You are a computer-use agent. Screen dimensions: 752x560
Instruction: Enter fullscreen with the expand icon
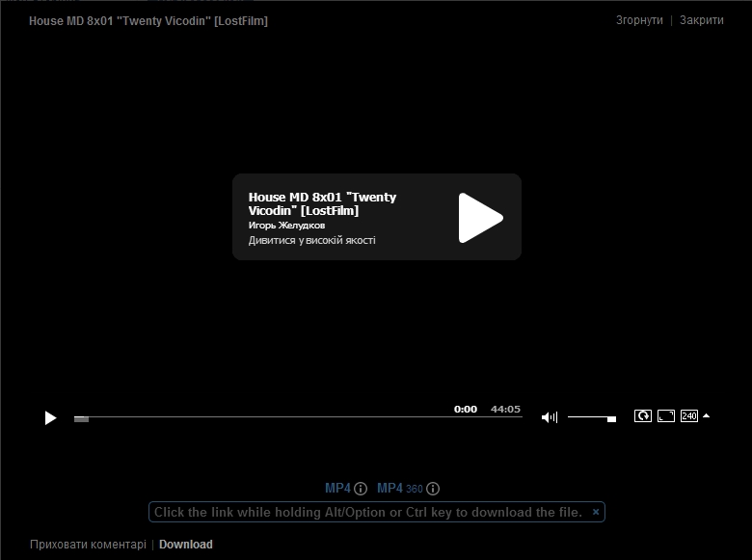pos(665,415)
